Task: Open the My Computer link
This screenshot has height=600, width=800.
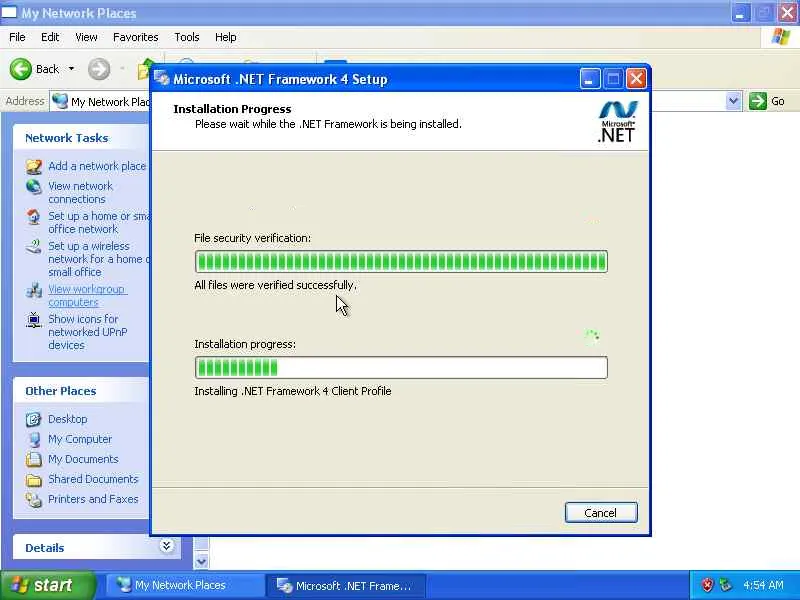Action: click(x=80, y=439)
